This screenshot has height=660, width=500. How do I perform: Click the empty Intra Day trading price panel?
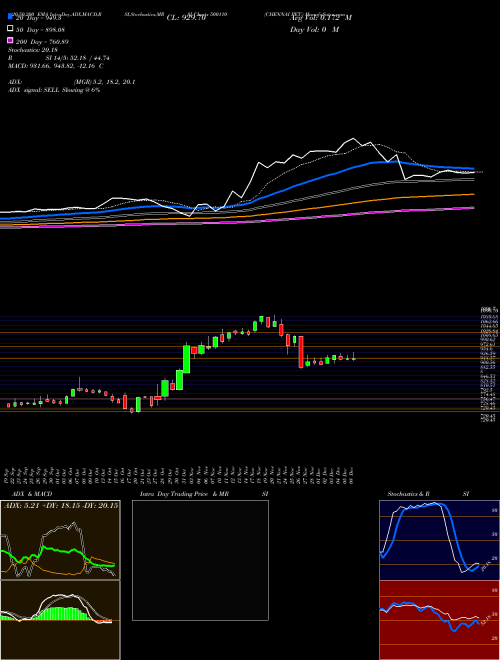[200, 560]
